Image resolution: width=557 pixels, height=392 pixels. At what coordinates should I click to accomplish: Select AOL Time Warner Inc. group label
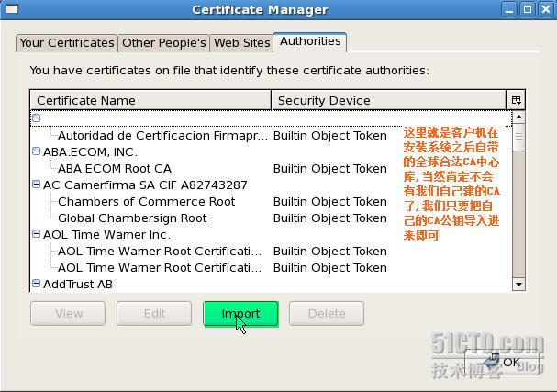[x=106, y=235]
